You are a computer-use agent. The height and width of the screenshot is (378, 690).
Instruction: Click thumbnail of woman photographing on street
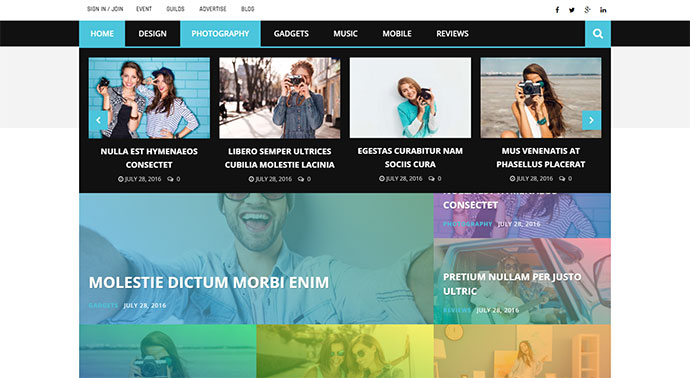[x=279, y=98]
